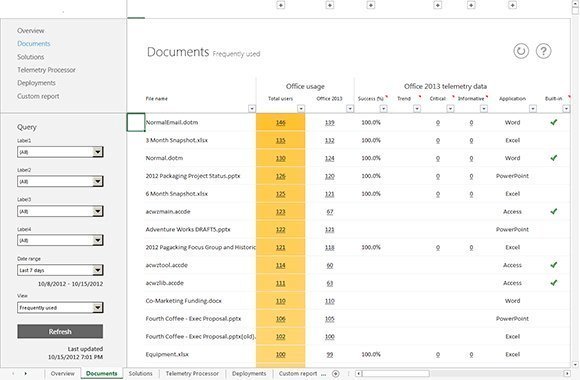Open the Label4 combo box

[x=60, y=241]
